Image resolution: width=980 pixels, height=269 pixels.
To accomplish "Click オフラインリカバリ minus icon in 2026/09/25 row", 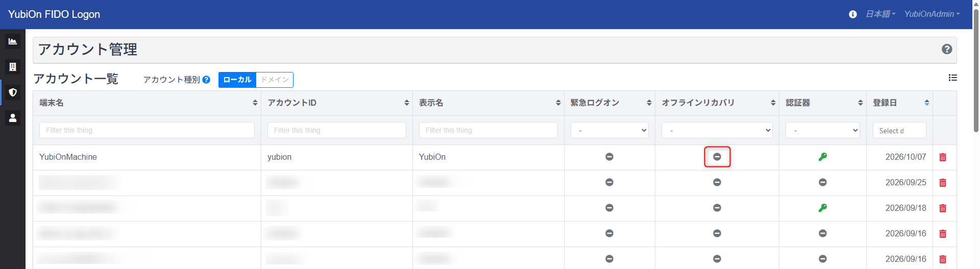I will (717, 182).
